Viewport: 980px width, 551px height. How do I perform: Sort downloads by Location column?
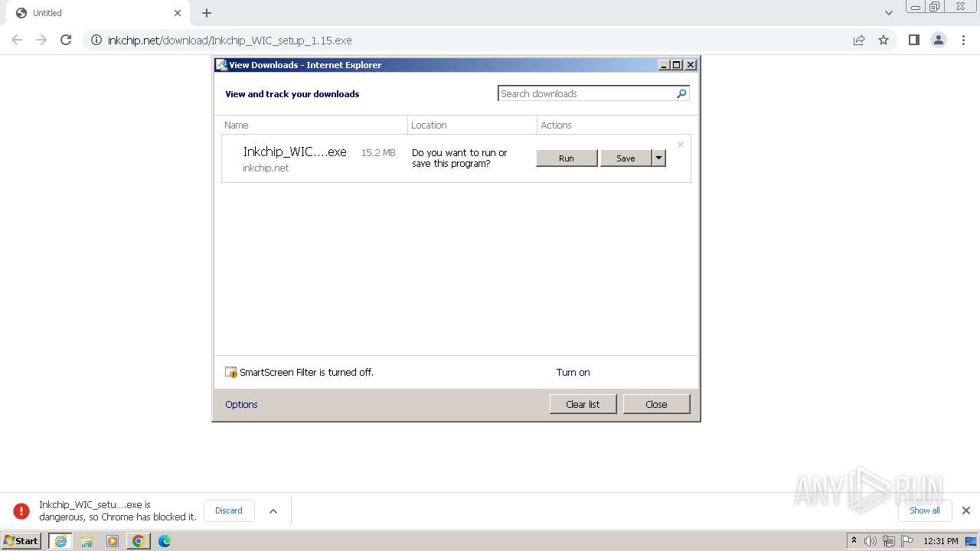tap(472, 125)
